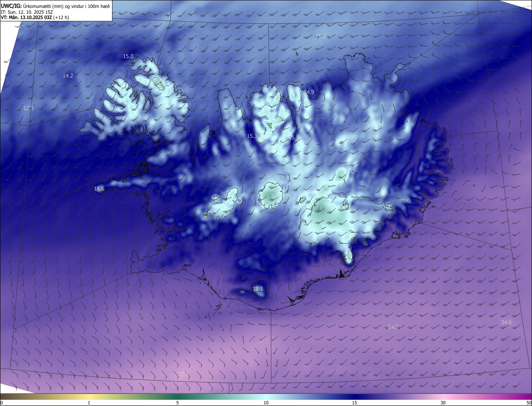This screenshot has width=532, height=406.
Task: Click the 11.6 value off Snæfellsnes
Action: (x=99, y=189)
